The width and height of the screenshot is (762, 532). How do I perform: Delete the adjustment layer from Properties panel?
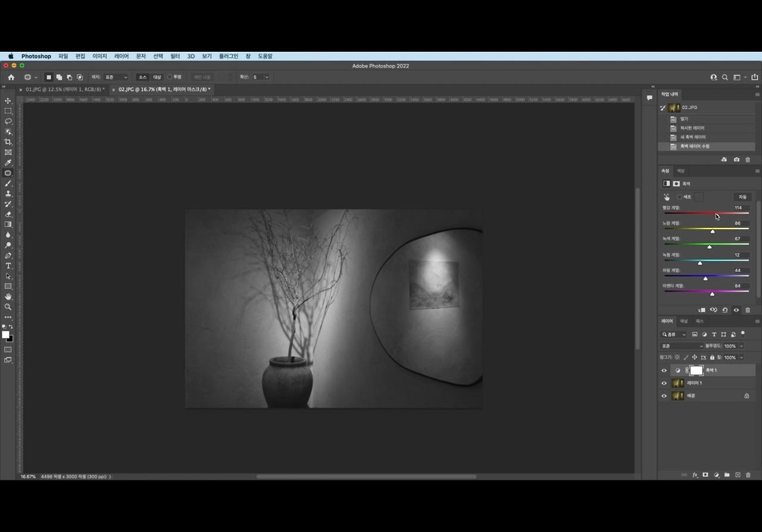(748, 310)
